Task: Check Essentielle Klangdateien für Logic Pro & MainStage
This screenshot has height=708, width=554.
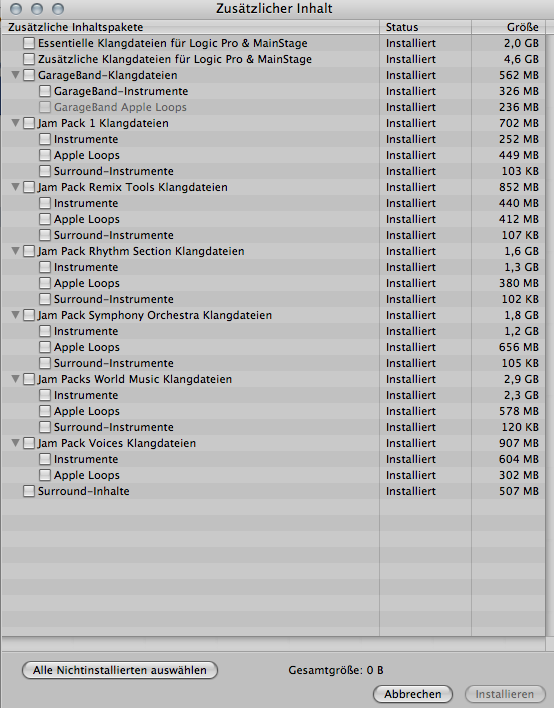Action: [x=29, y=43]
